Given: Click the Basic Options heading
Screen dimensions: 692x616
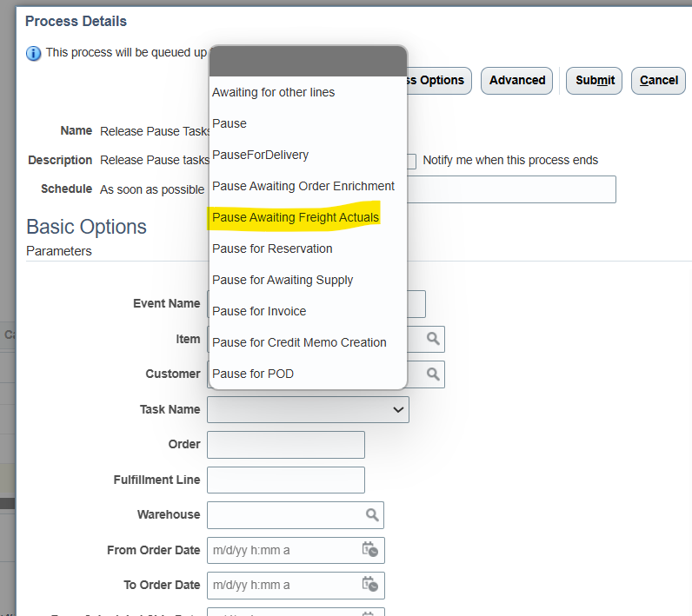Looking at the screenshot, I should point(87,227).
